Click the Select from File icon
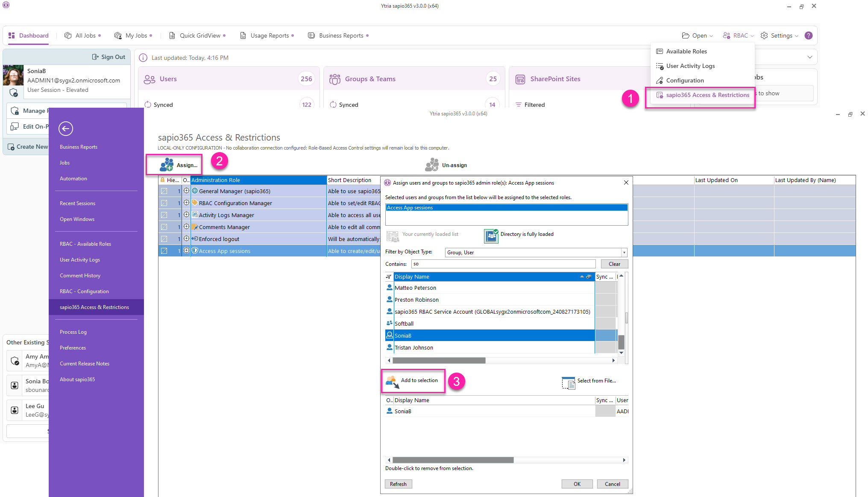868x497 pixels. pos(569,382)
